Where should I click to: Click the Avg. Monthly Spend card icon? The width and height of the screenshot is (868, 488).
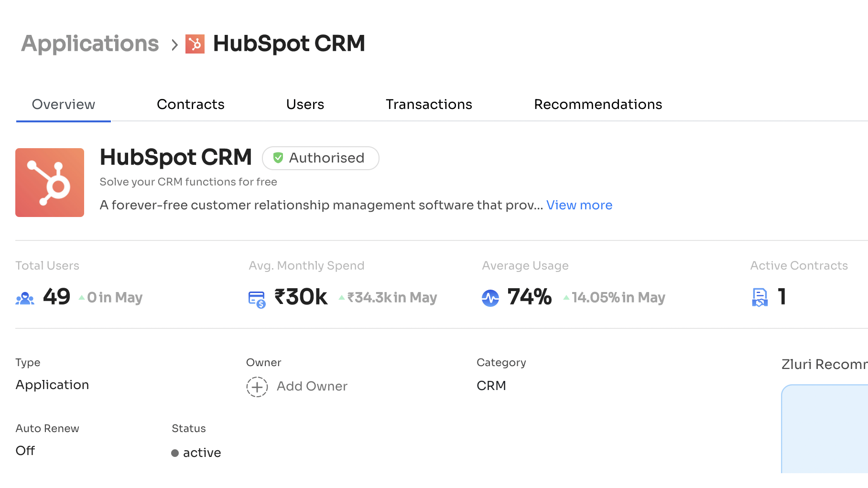click(x=257, y=297)
